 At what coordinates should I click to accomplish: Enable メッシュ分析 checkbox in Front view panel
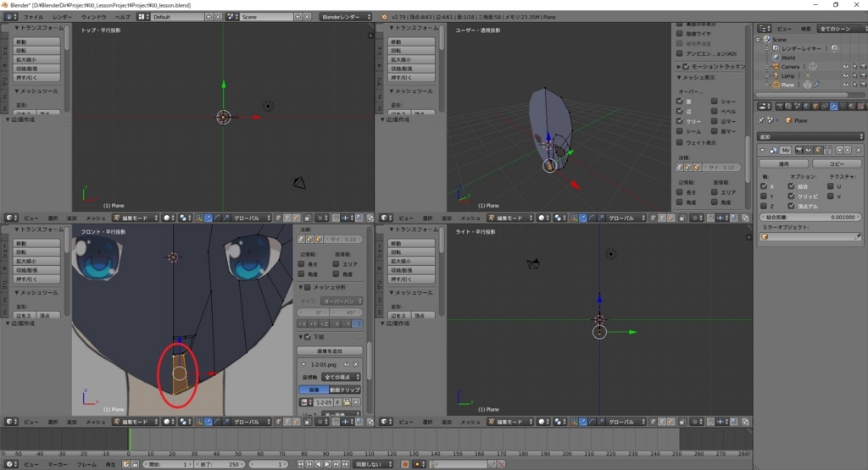click(x=308, y=287)
